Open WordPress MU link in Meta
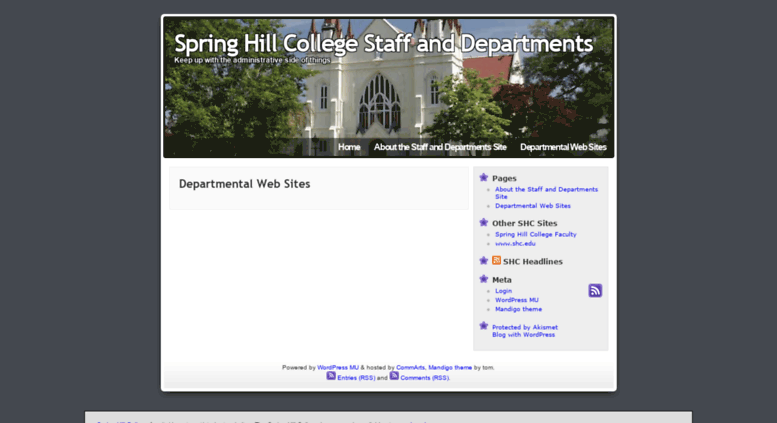The height and width of the screenshot is (423, 777). click(516, 300)
